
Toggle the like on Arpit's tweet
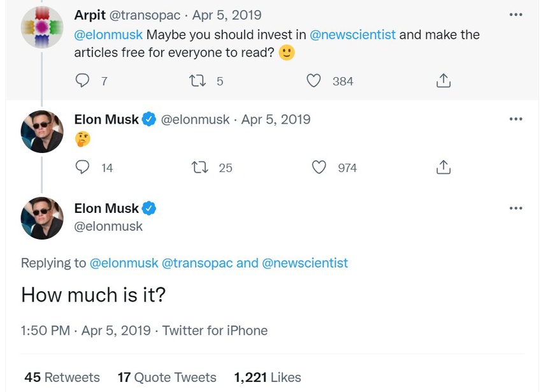coord(314,81)
